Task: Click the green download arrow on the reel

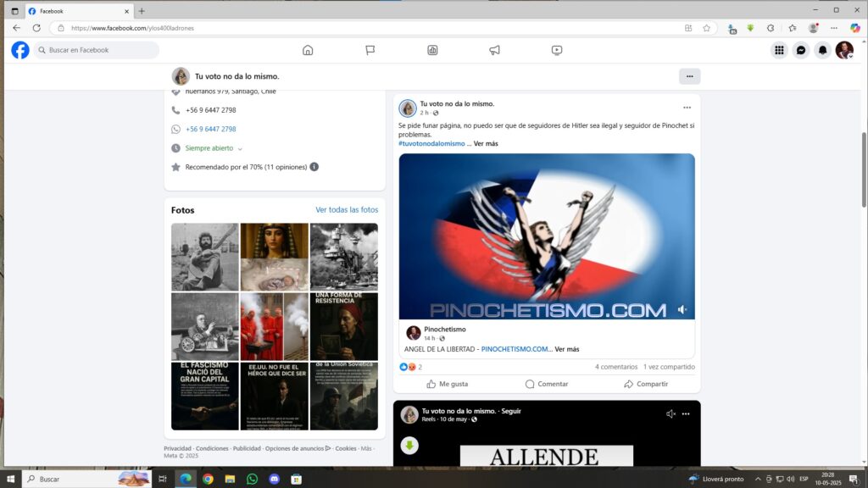Action: click(409, 446)
